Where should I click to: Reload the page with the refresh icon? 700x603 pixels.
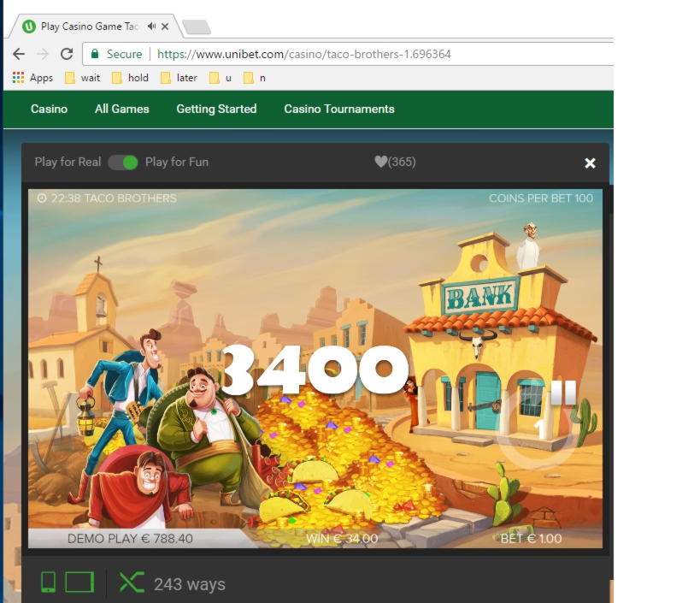67,54
